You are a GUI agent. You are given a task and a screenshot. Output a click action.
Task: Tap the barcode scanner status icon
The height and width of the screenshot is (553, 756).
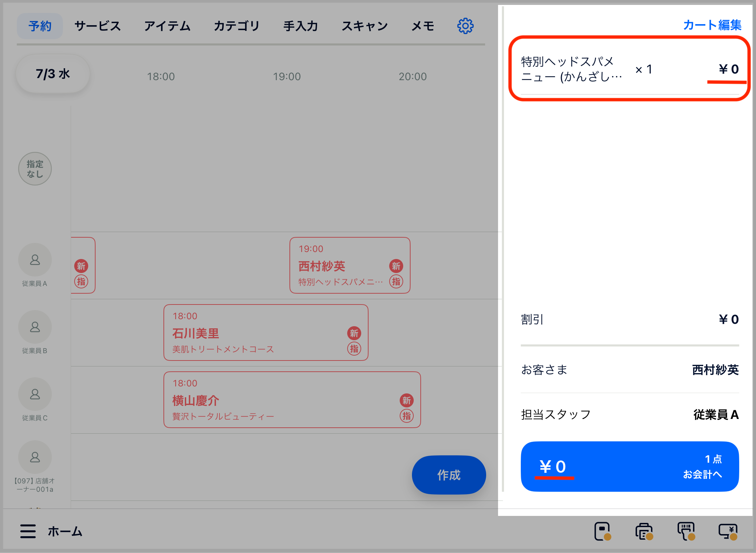point(686,531)
